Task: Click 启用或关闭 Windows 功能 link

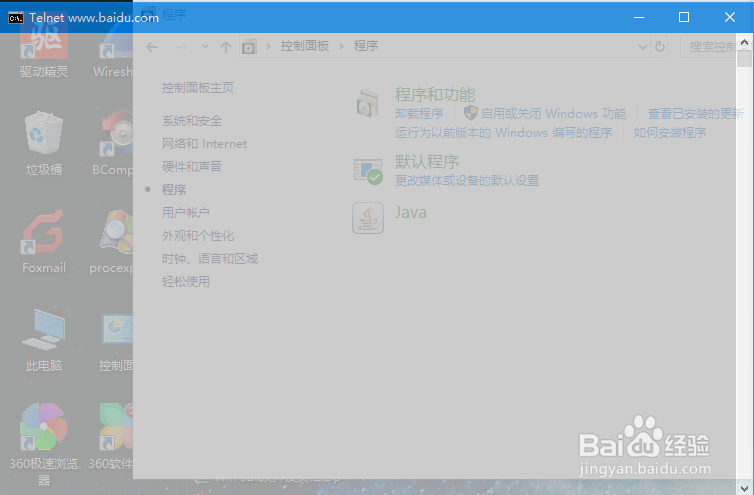Action: pos(553,114)
